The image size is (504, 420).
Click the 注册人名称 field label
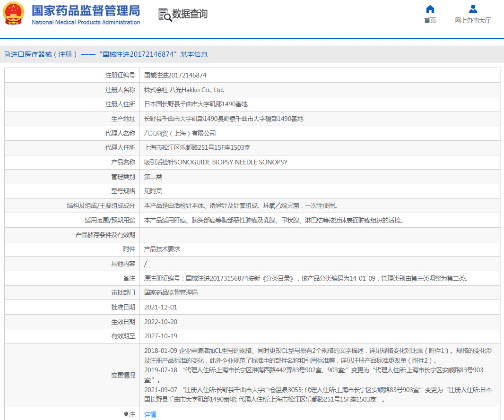pos(120,90)
